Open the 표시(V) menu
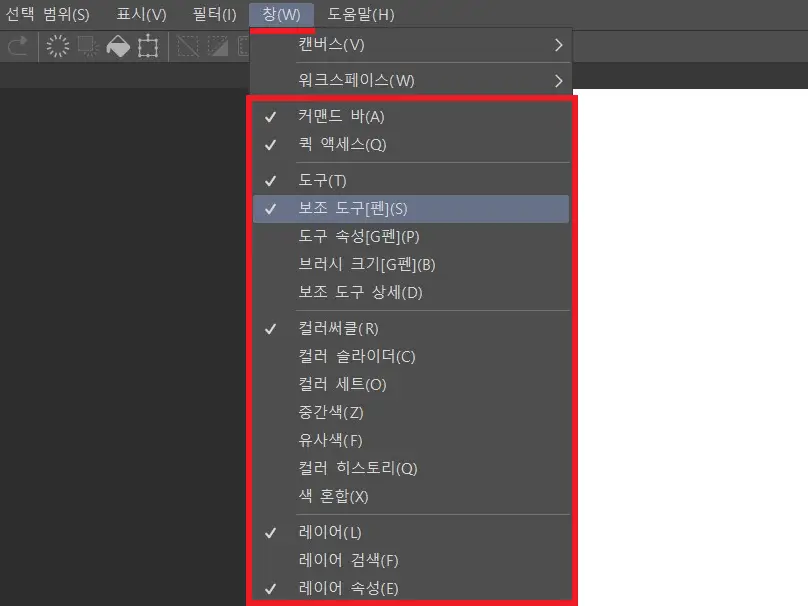Image resolution: width=808 pixels, height=606 pixels. point(141,14)
